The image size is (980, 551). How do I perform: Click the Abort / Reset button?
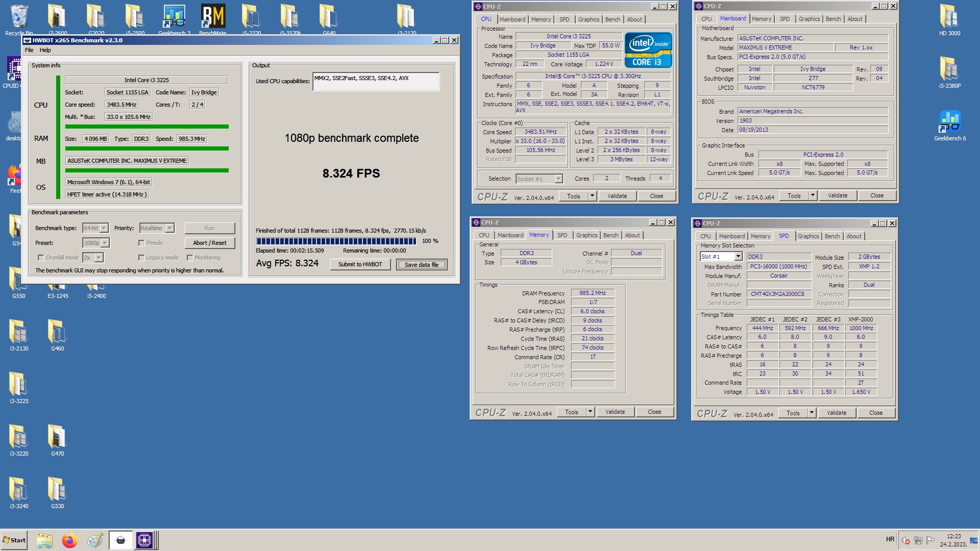210,243
